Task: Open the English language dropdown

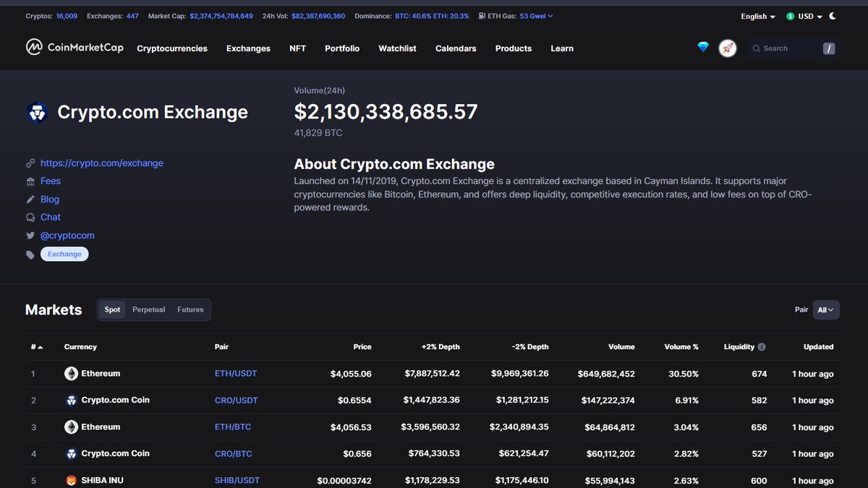Action: [x=758, y=16]
